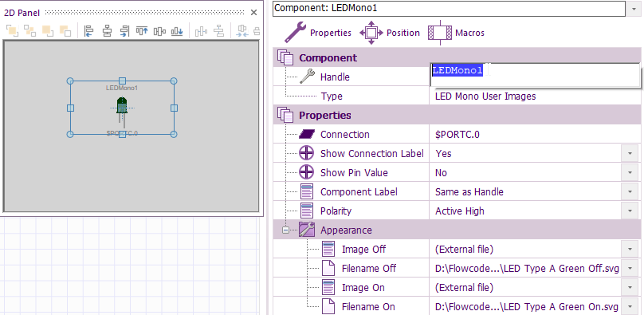Align objects to horizontal center

[107, 31]
